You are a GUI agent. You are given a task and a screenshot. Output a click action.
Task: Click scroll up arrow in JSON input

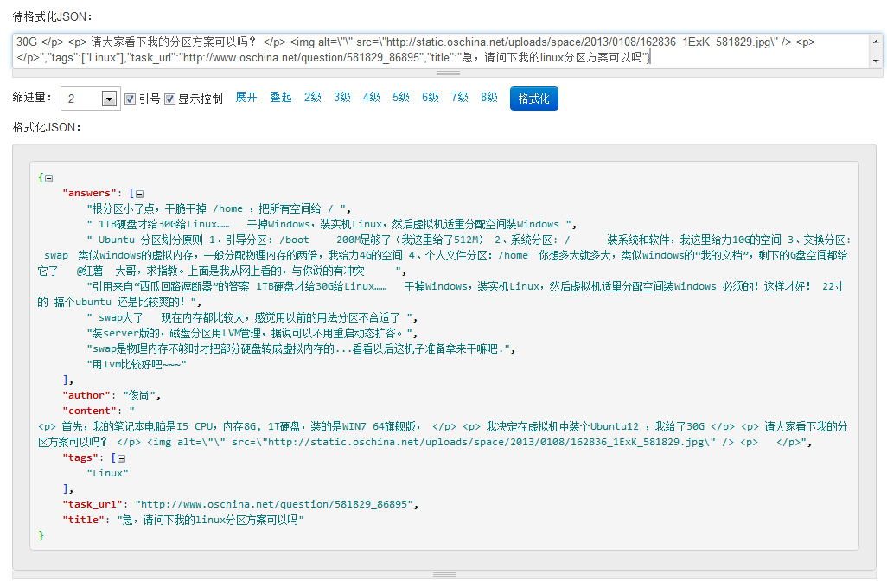click(x=876, y=42)
